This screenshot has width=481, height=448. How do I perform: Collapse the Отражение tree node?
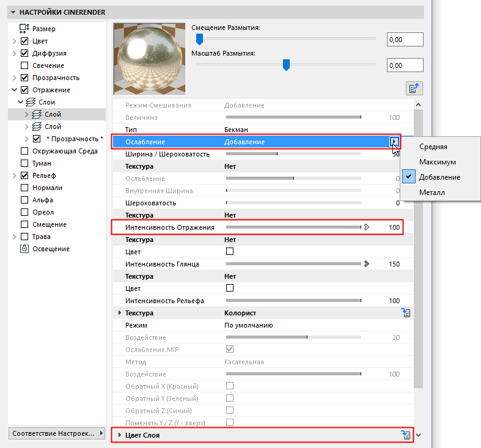point(14,90)
